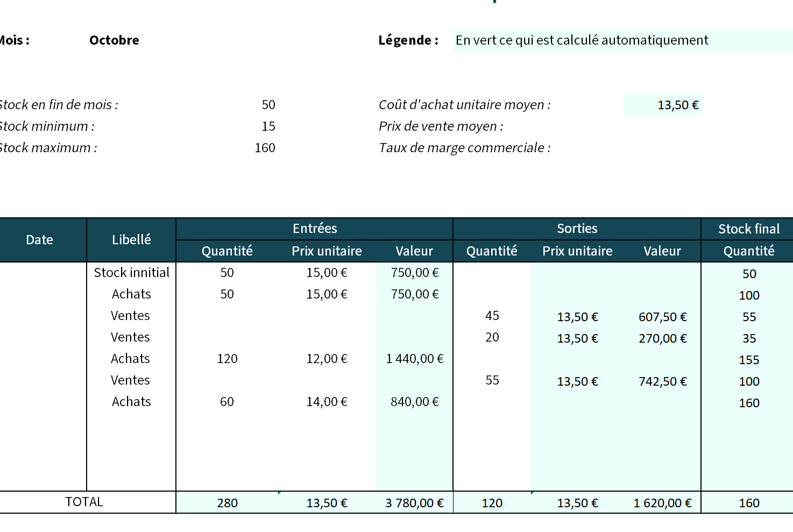Click the Libellé column header
793x532 pixels.
pos(131,239)
